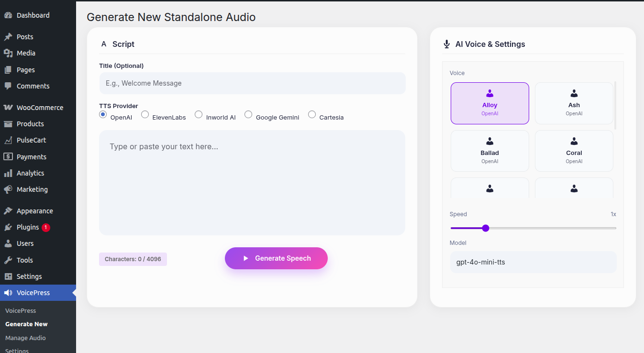Select the Cartesia provider radio button
The height and width of the screenshot is (353, 644).
click(312, 114)
